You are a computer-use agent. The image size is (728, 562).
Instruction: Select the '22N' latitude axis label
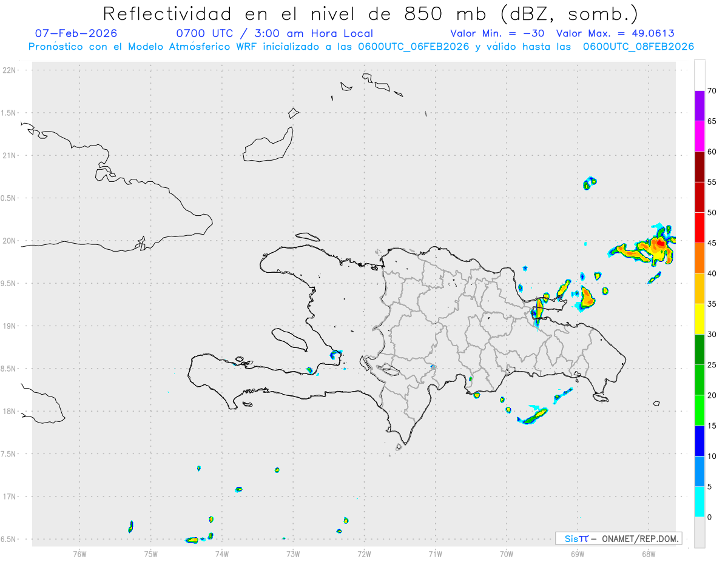point(9,70)
